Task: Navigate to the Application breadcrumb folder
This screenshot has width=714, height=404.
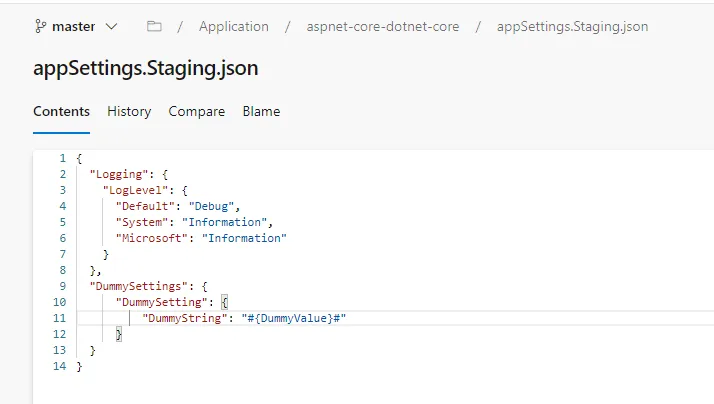Action: pyautogui.click(x=233, y=26)
